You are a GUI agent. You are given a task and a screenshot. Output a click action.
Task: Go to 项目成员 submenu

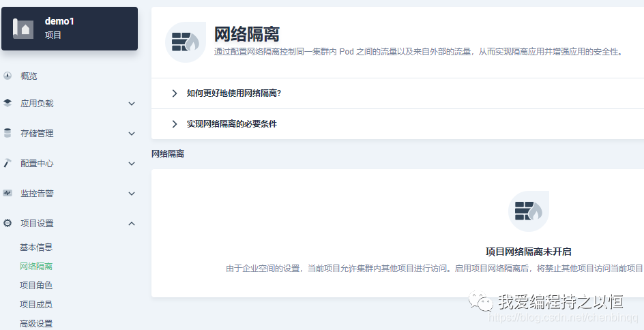tap(36, 304)
